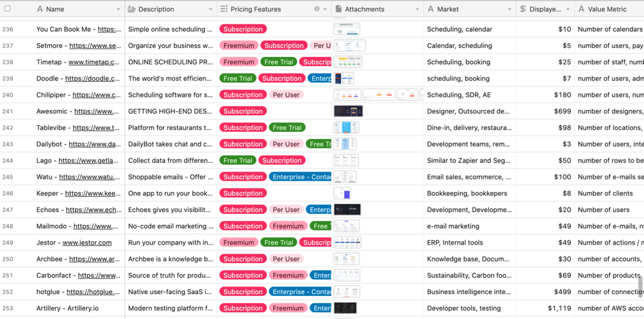Screen dimensions: 644x319
Task: Open the Pricing Features column dropdown arrow
Action: (x=326, y=10)
